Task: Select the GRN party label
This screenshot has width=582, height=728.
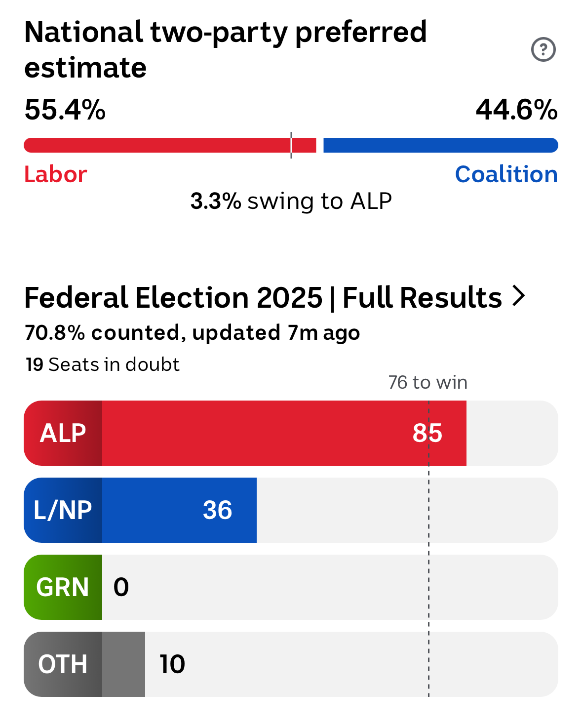Action: (x=63, y=587)
